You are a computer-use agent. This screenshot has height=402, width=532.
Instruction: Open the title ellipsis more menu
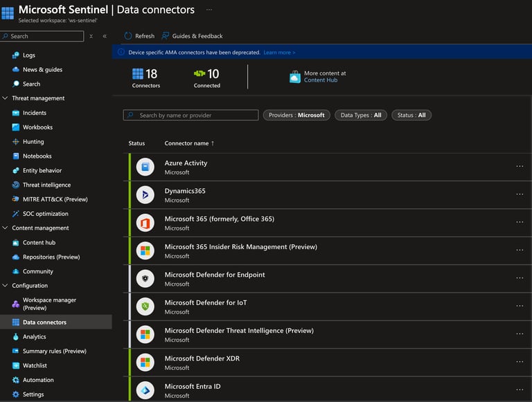209,10
